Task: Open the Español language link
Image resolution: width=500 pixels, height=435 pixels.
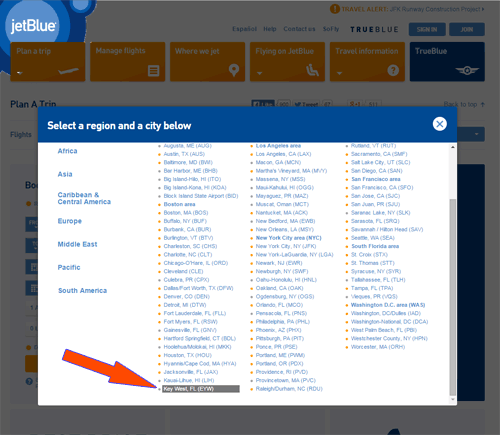Action: pos(244,29)
